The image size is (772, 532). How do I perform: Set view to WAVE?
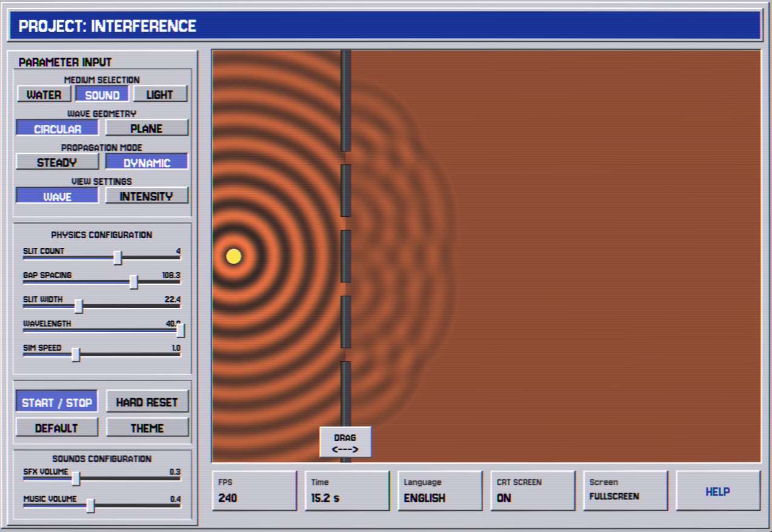pyautogui.click(x=58, y=196)
